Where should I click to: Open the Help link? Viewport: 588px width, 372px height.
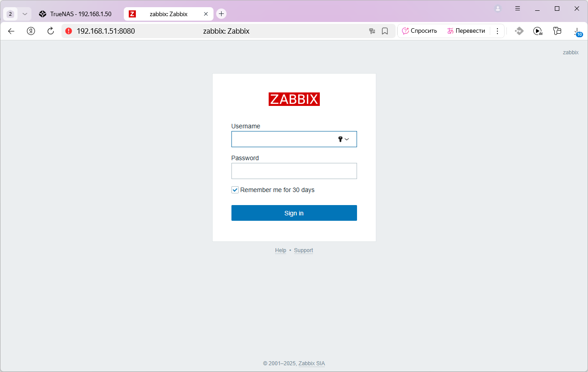281,250
